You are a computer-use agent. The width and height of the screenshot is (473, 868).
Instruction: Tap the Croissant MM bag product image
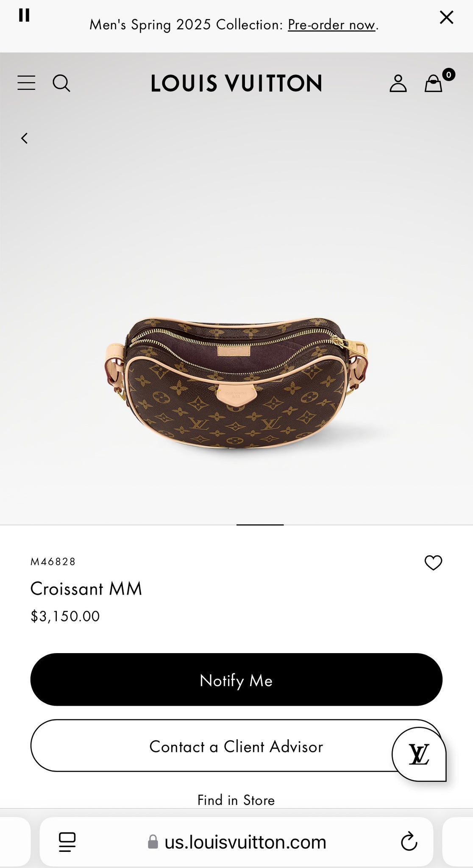pyautogui.click(x=236, y=383)
